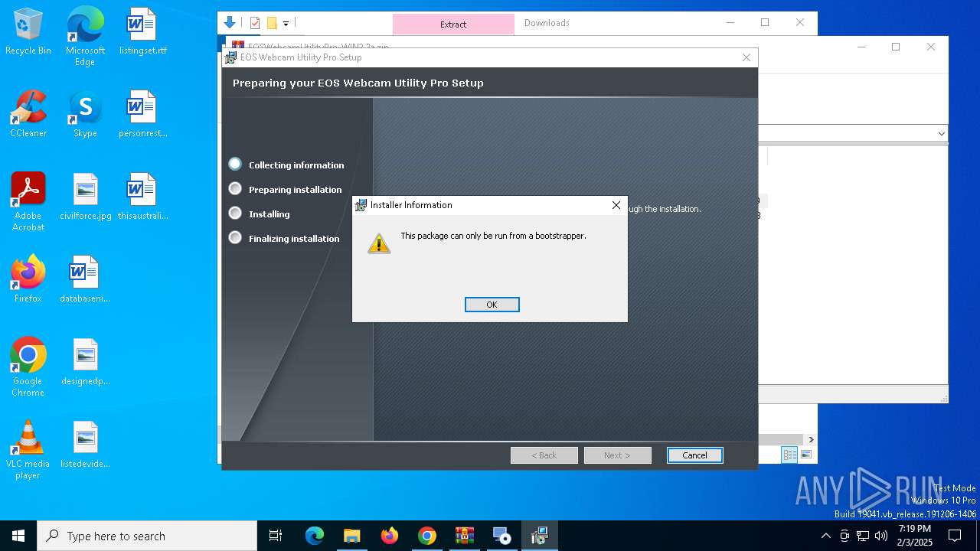Launch CCleaner from the desktop
Image resolution: width=980 pixels, height=551 pixels.
tap(28, 115)
